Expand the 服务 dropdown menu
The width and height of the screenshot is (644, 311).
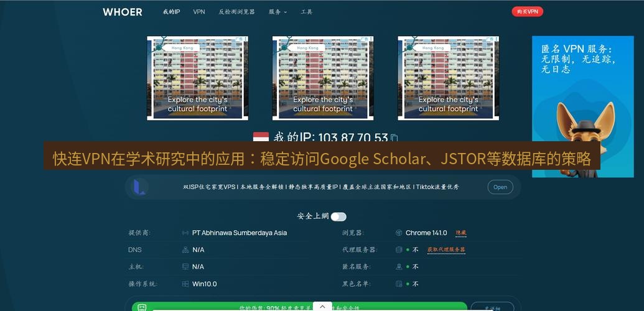point(278,12)
